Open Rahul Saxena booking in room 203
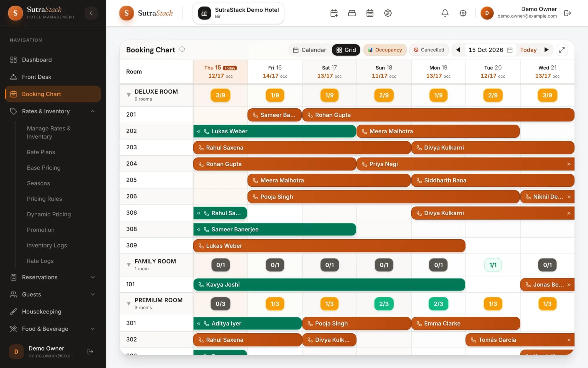Screen dimensions: 588x368 [x=302, y=147]
